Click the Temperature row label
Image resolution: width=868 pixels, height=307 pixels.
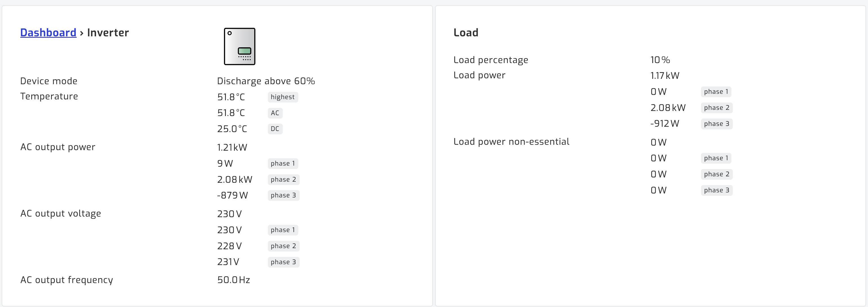49,96
